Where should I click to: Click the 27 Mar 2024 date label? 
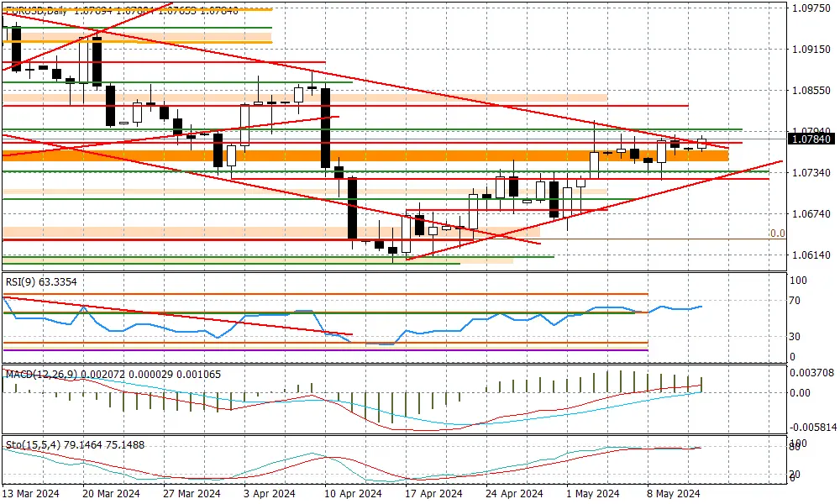[192, 494]
